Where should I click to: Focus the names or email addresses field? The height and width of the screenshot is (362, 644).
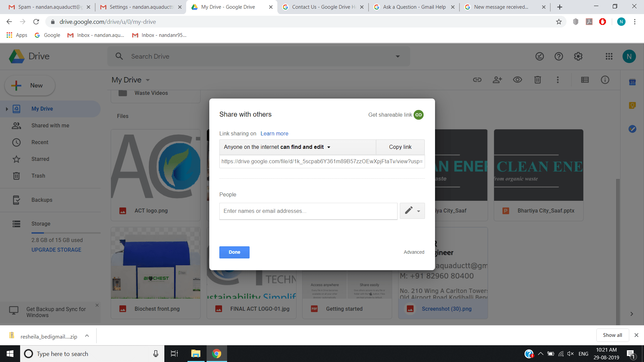(308, 211)
